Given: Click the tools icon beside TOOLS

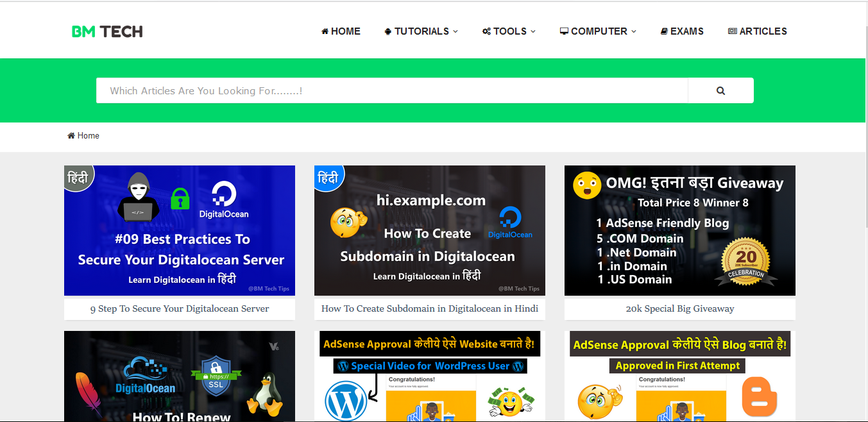Looking at the screenshot, I should pos(486,31).
